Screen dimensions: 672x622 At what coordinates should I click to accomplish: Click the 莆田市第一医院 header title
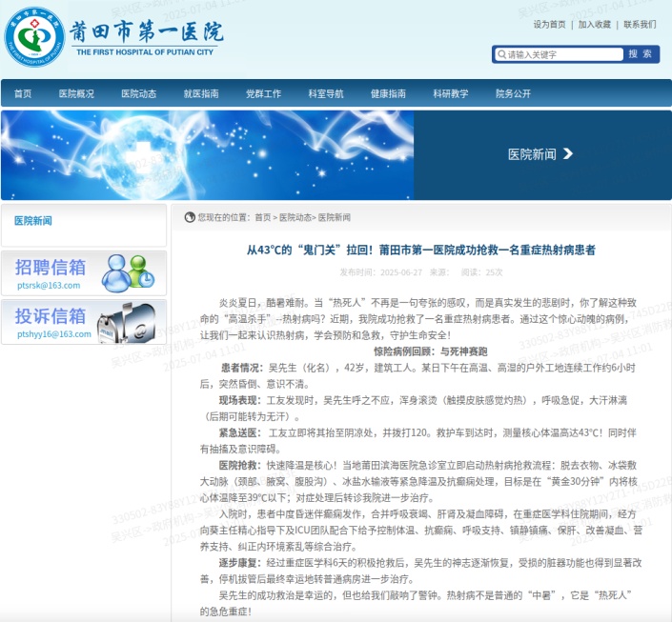147,31
